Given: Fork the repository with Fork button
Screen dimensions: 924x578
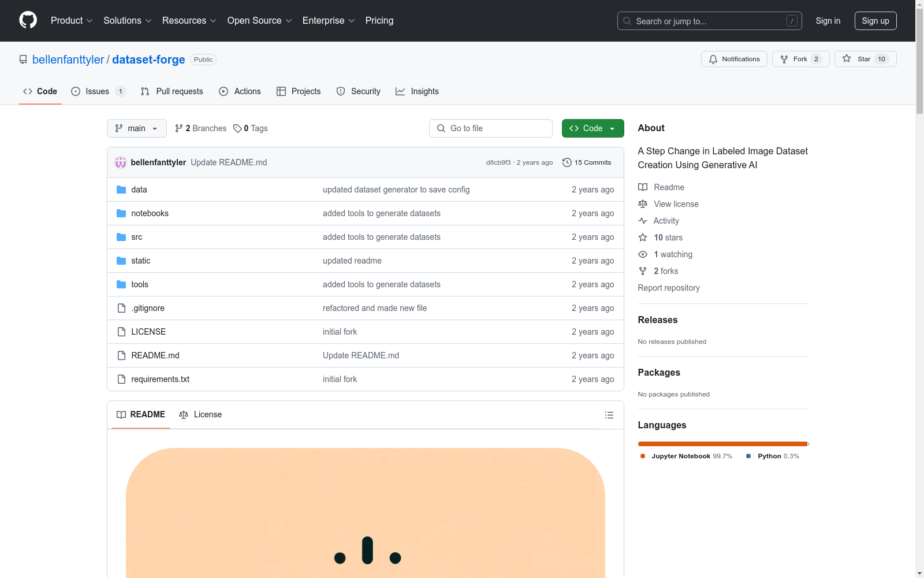Looking at the screenshot, I should click(x=800, y=59).
